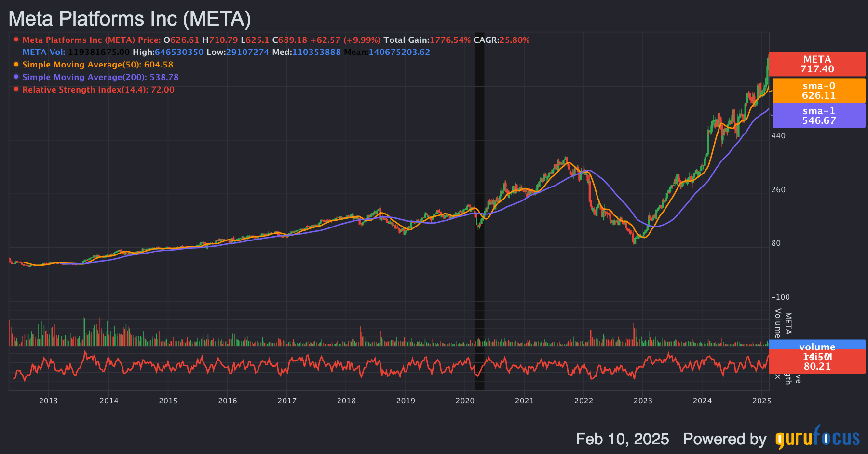Click the volume Med:110353888 value
The width and height of the screenshot is (868, 454).
306,52
